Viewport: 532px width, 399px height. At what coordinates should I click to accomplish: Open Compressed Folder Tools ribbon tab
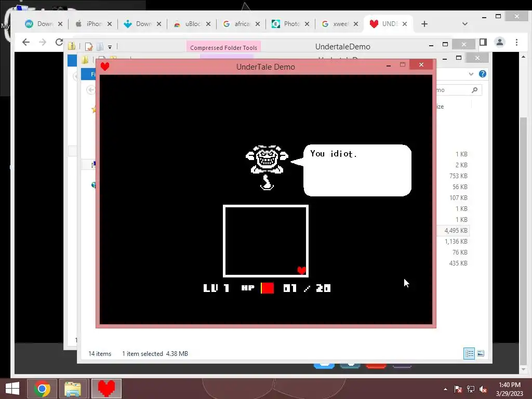223,47
